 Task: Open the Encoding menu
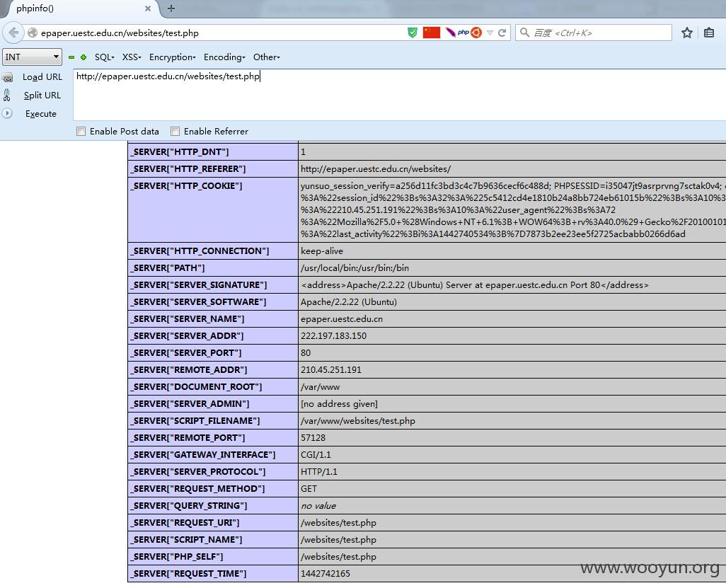click(x=224, y=57)
